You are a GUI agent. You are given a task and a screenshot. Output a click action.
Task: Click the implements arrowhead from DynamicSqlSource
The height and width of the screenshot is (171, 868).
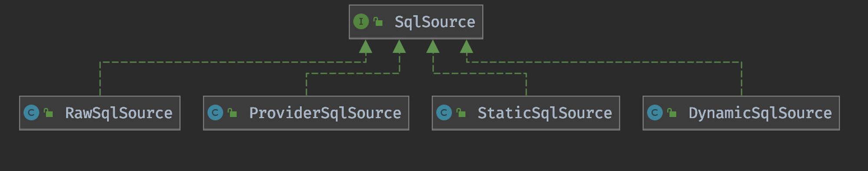point(467,47)
